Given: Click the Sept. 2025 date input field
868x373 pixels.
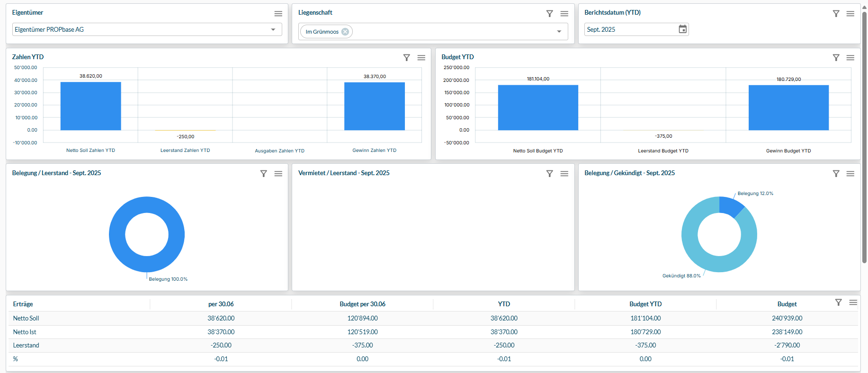Looking at the screenshot, I should [630, 29].
